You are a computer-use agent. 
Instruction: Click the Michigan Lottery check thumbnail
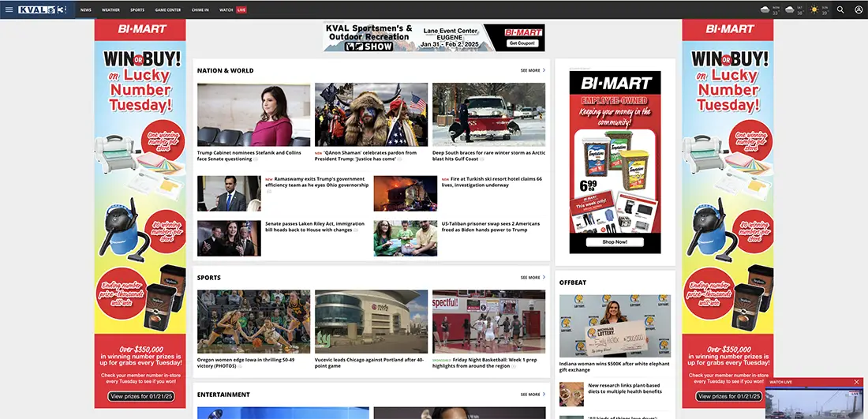pyautogui.click(x=615, y=326)
